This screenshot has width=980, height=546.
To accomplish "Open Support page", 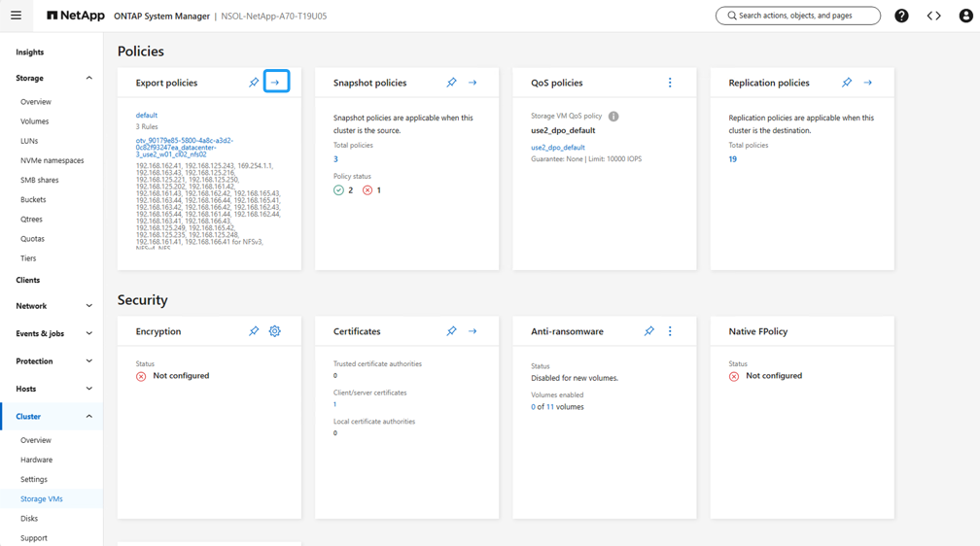I will (x=34, y=538).
